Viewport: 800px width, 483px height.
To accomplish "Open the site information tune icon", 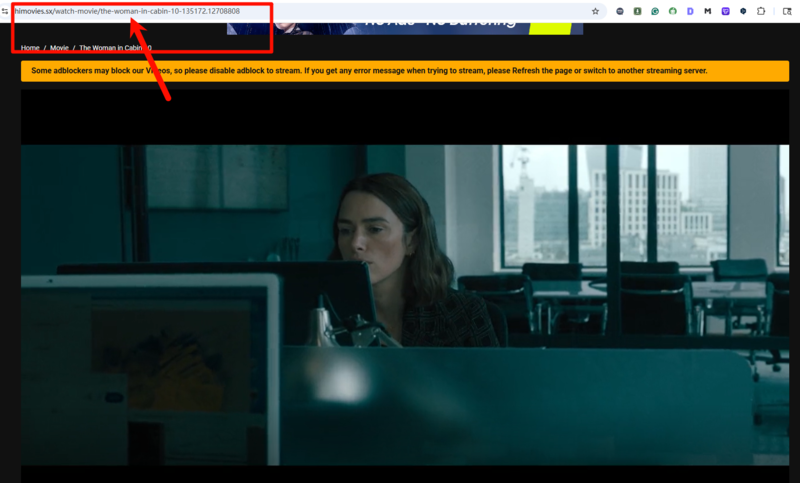I will click(x=5, y=11).
